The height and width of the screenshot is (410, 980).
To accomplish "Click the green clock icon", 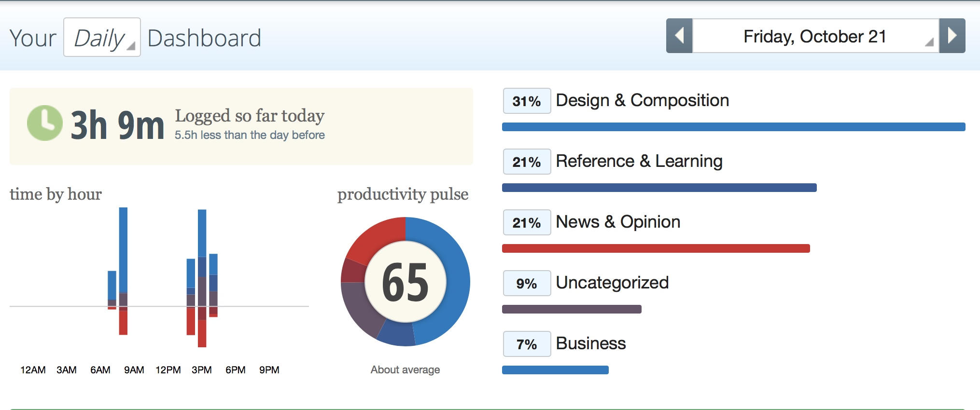I will click(45, 123).
